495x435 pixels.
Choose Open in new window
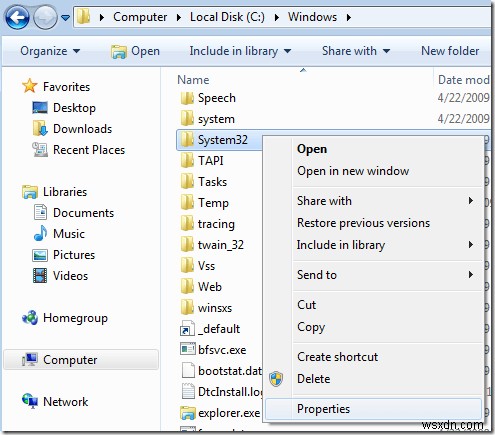[x=353, y=171]
